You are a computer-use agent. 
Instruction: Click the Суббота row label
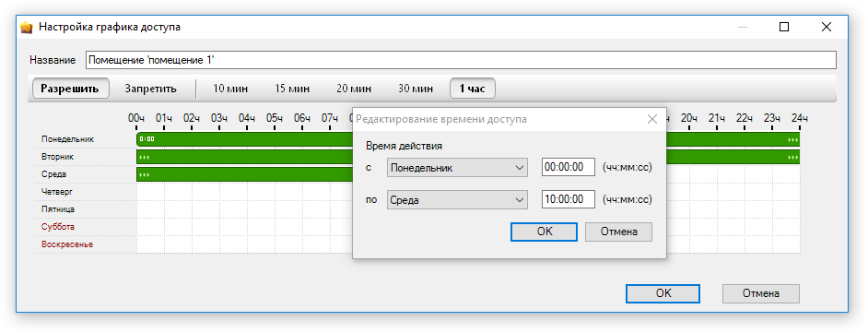click(x=57, y=227)
